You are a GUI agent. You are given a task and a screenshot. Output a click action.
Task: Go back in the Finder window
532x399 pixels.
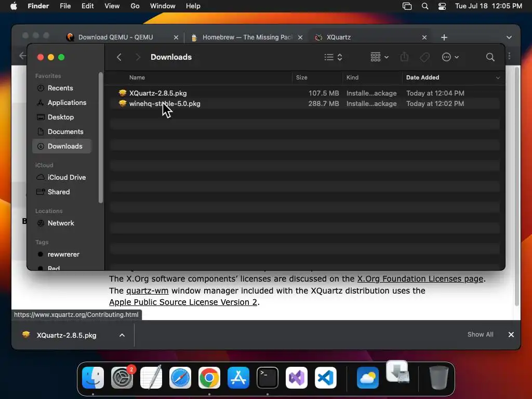click(119, 57)
